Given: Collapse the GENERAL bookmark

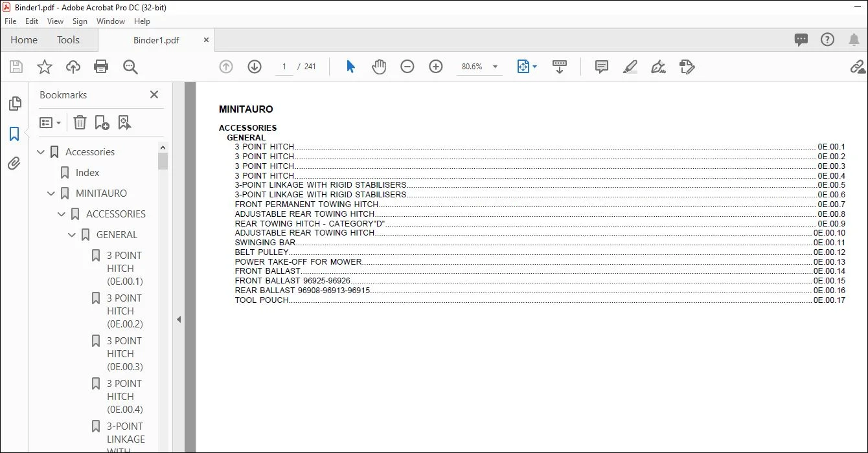Looking at the screenshot, I should click(x=73, y=235).
